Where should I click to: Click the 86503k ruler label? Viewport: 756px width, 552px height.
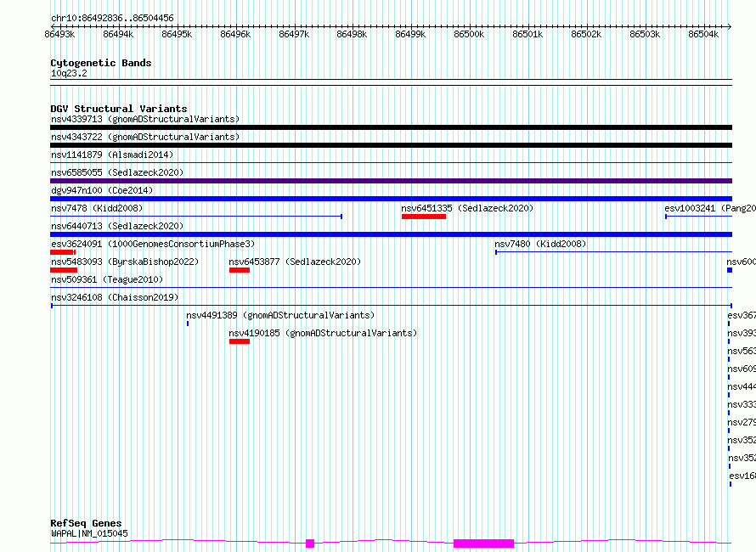pyautogui.click(x=645, y=34)
